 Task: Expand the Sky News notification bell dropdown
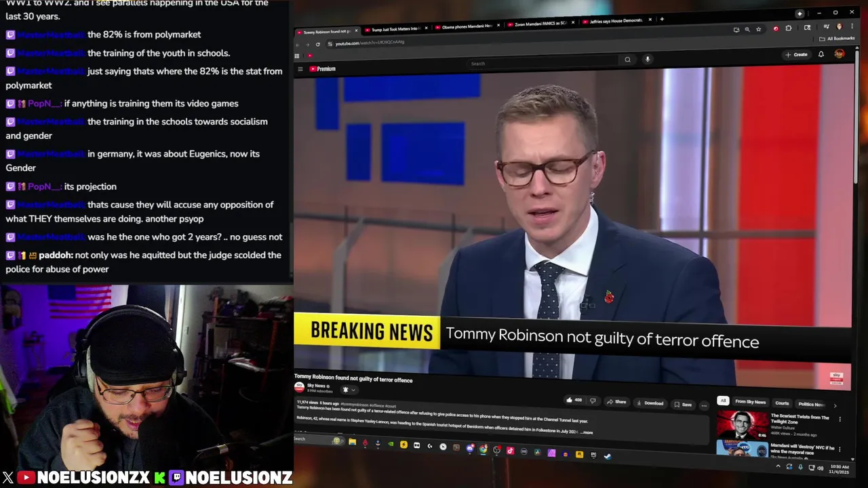pos(349,390)
